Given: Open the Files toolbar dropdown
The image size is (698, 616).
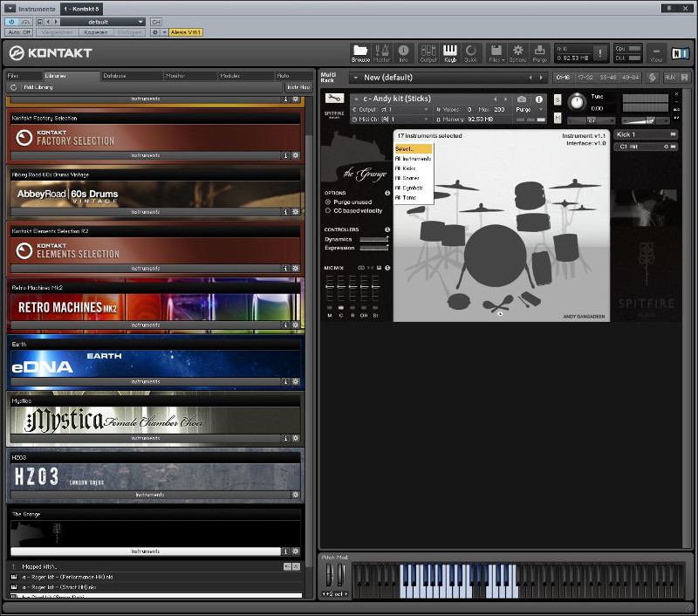Looking at the screenshot, I should point(496,53).
